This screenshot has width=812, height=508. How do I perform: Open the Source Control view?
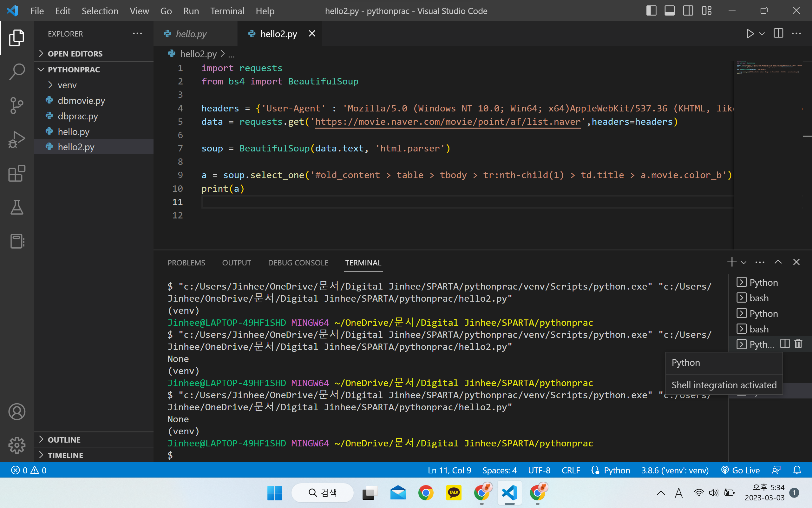pos(17,105)
